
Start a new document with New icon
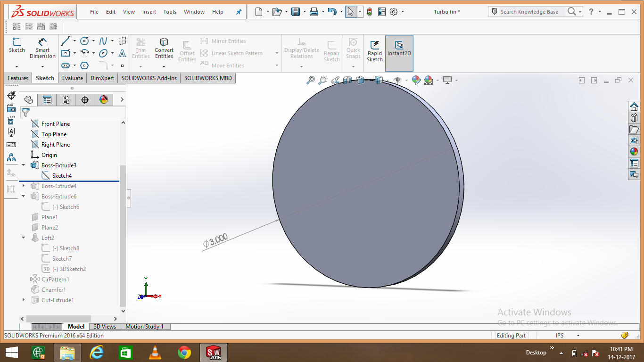(259, 12)
